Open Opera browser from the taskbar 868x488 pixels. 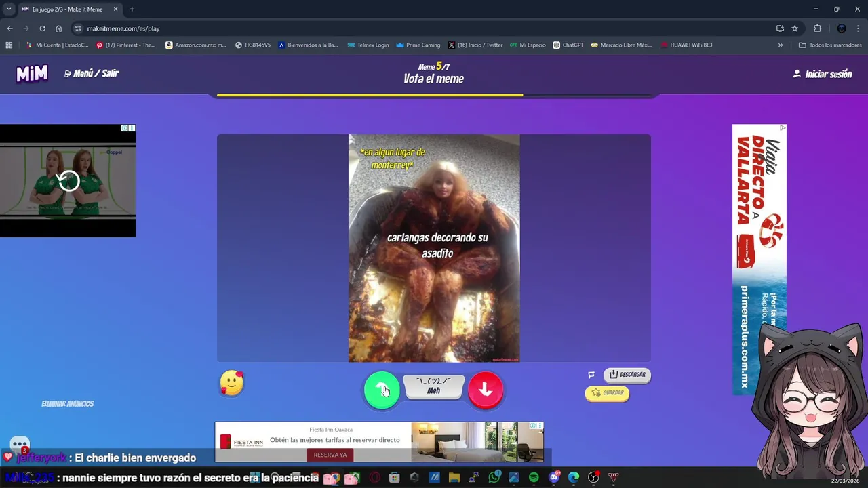[375, 478]
